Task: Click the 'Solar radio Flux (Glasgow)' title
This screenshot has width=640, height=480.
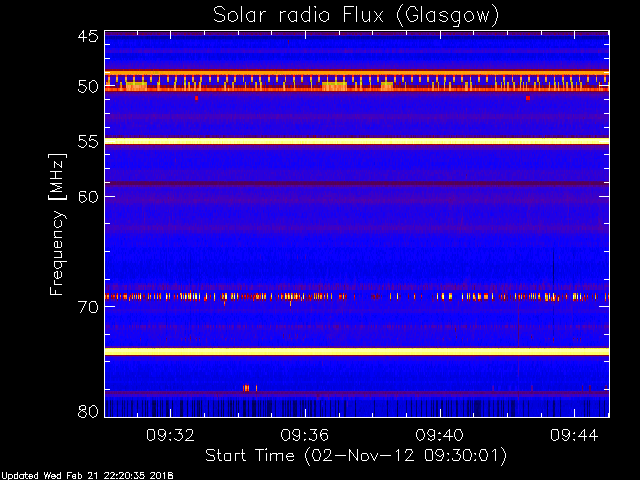Action: [x=356, y=16]
